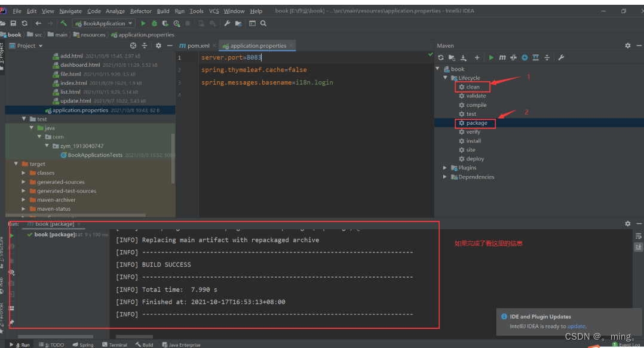The width and height of the screenshot is (644, 348).
Task: Open Maven Settings wrench icon
Action: [561, 57]
